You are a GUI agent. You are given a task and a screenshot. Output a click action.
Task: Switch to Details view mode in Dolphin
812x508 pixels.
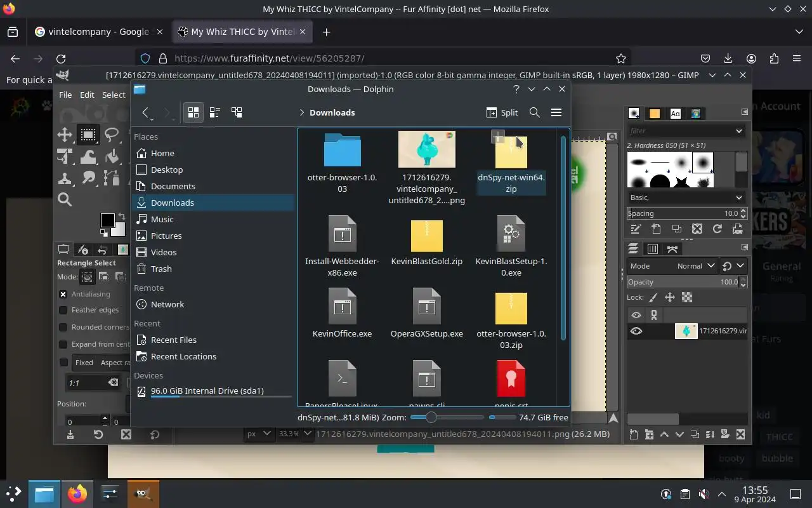click(x=237, y=112)
